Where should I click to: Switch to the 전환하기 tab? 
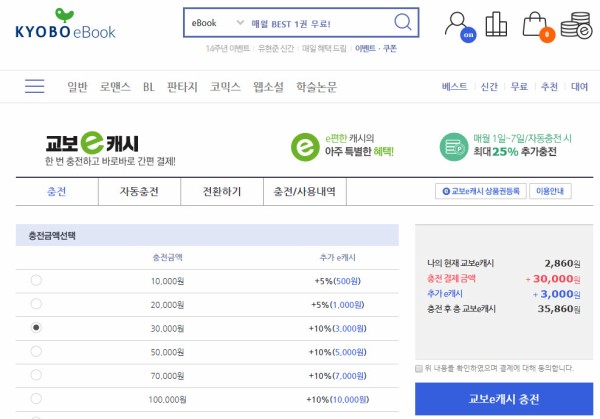pyautogui.click(x=222, y=191)
